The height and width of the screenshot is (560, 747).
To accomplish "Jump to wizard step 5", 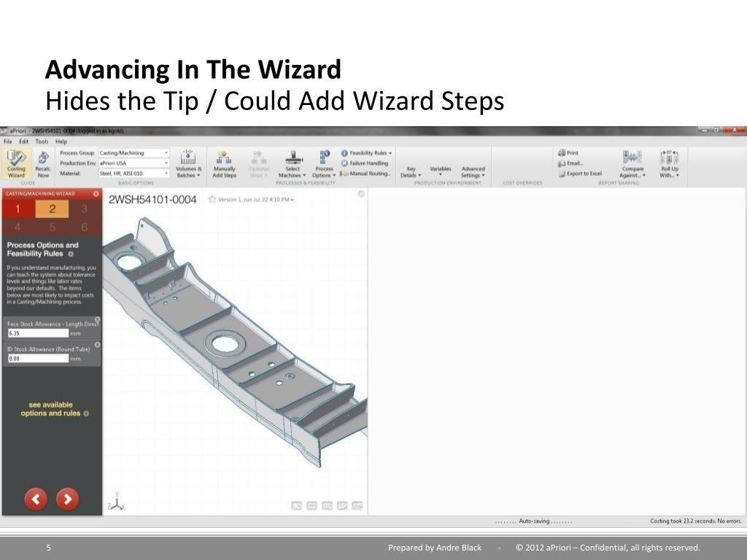I will pyautogui.click(x=52, y=227).
